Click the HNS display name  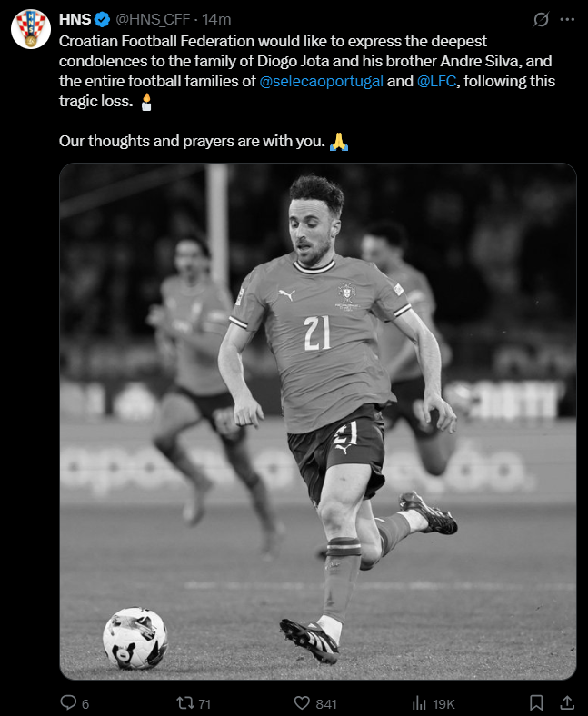tap(75, 19)
